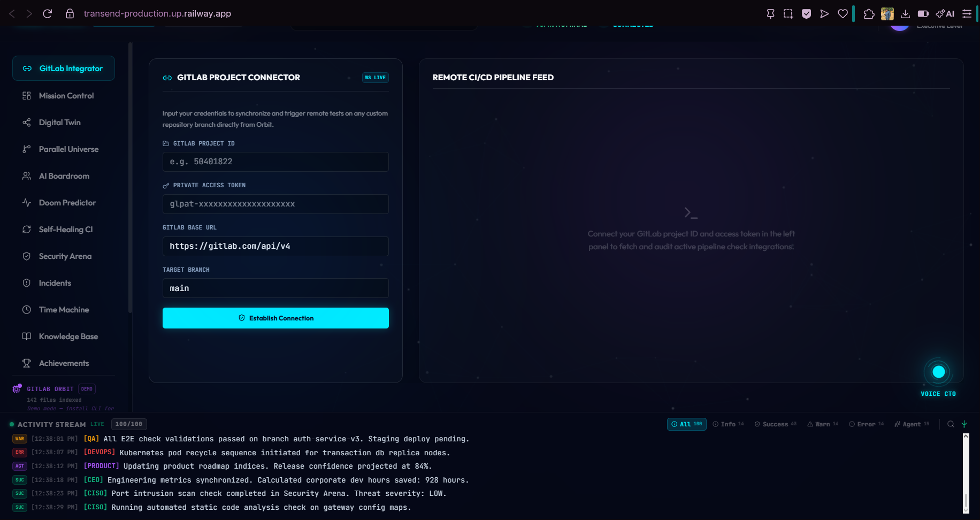Viewport: 980px width, 520px height.
Task: Click the SUC tag on the CEO log line
Action: pos(20,480)
